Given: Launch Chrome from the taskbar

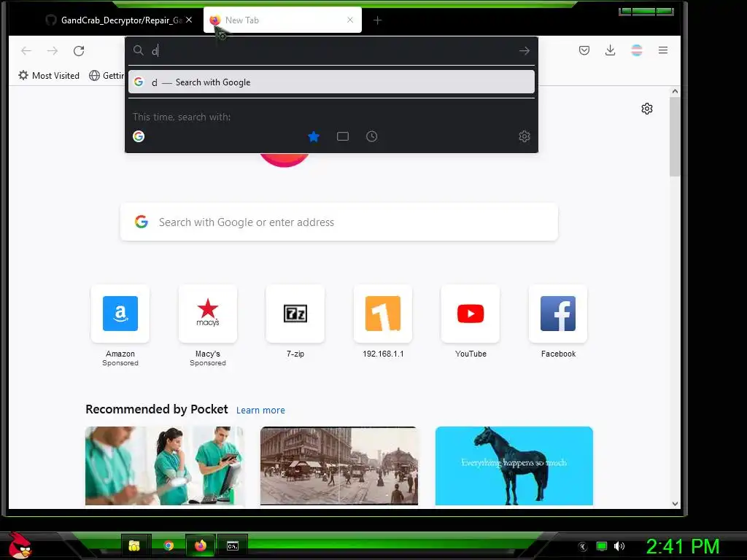Looking at the screenshot, I should click(x=169, y=545).
